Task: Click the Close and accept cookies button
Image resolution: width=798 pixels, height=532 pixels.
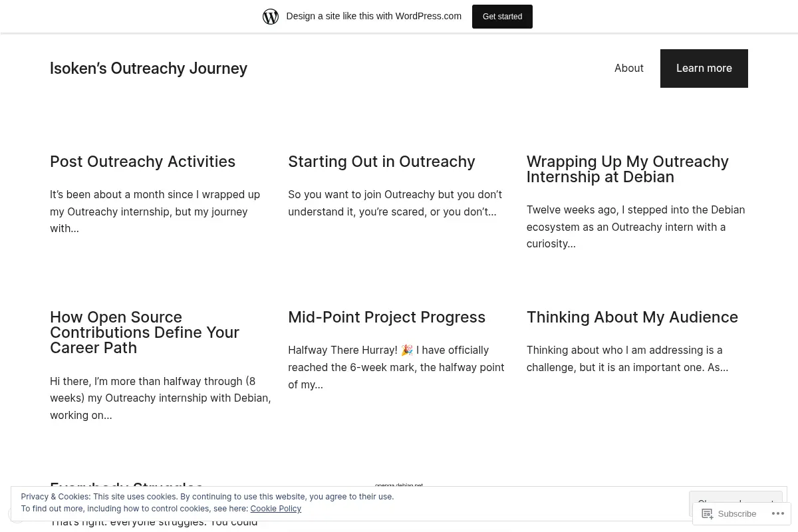Action: 735,503
